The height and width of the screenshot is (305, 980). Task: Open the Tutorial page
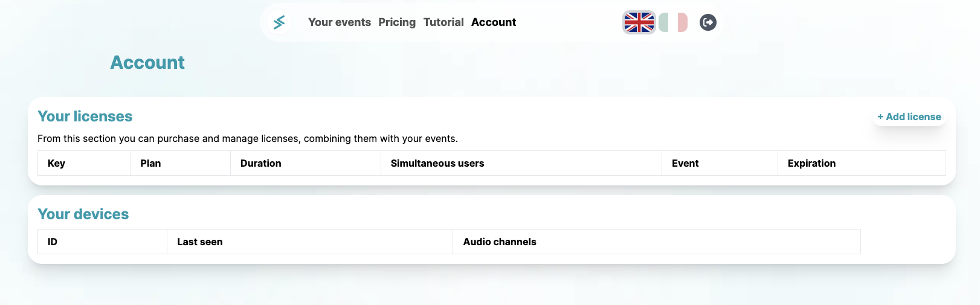443,22
